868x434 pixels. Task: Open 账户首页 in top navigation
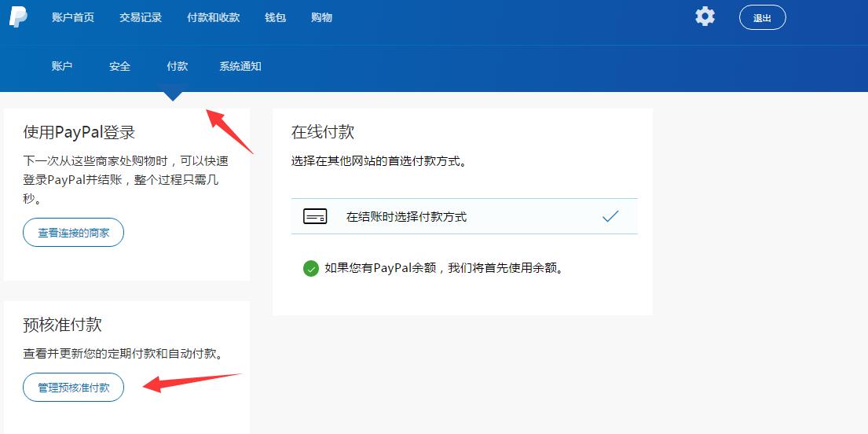[x=73, y=17]
